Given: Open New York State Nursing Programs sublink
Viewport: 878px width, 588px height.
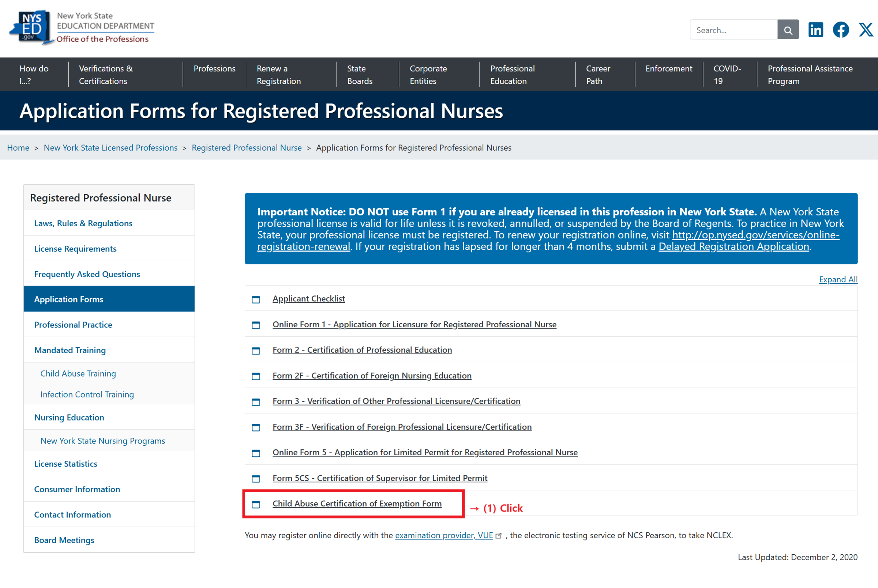Looking at the screenshot, I should point(103,441).
